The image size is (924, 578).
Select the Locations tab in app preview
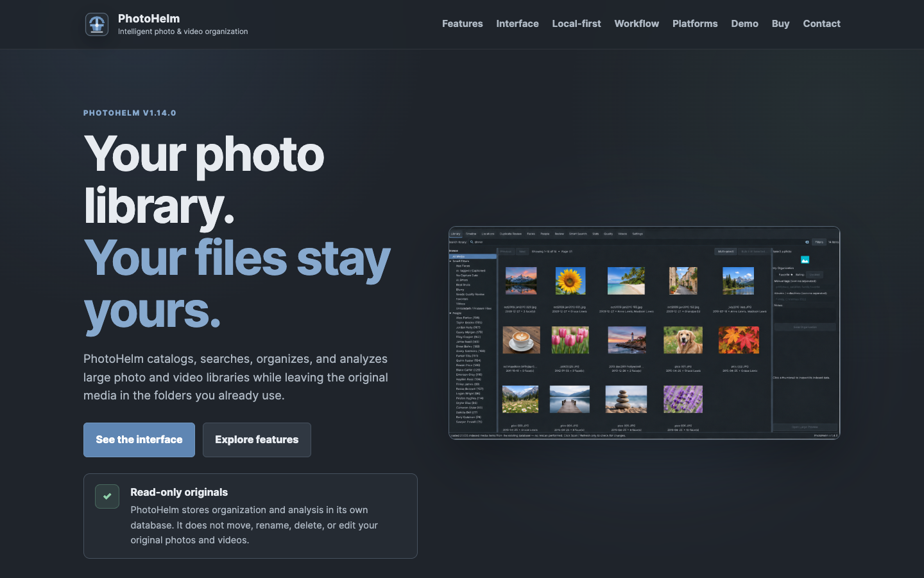(488, 234)
